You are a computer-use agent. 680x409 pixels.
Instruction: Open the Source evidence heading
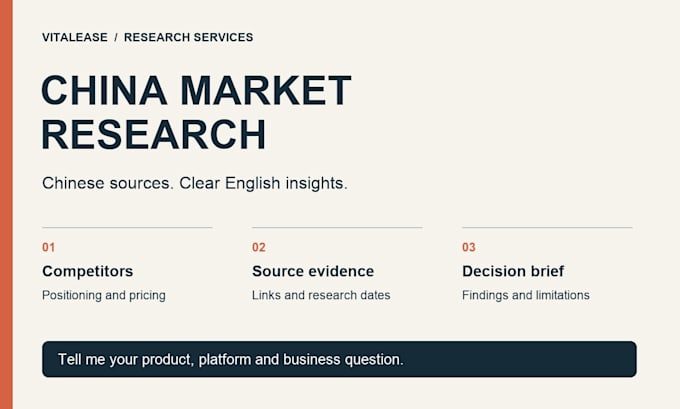pyautogui.click(x=313, y=271)
